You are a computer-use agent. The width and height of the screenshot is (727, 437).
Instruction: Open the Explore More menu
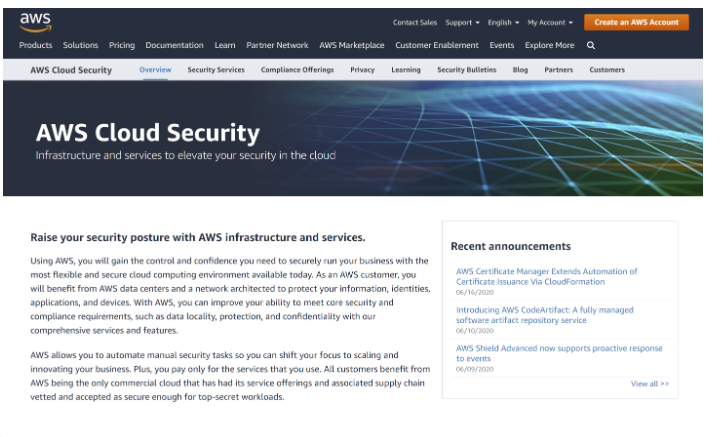tap(549, 45)
